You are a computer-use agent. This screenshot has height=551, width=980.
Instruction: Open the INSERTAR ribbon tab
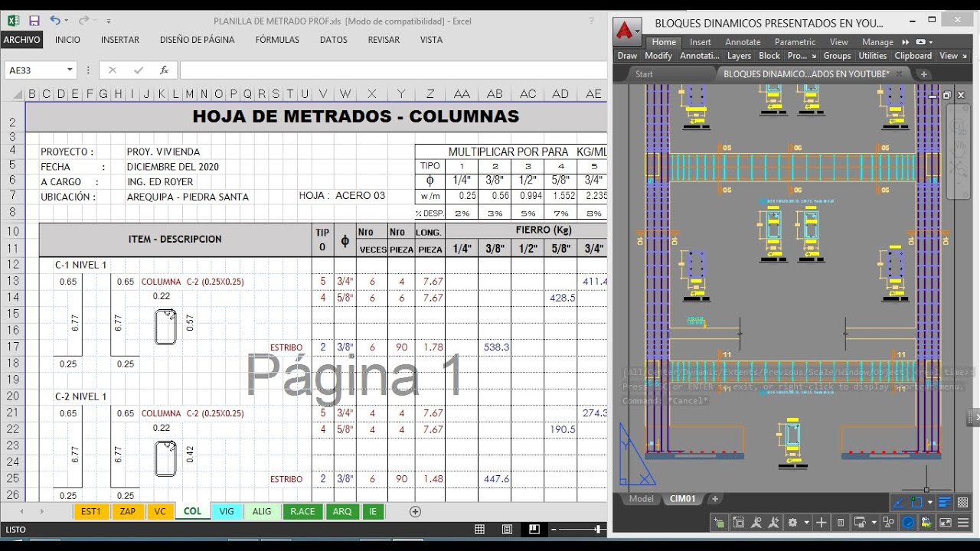point(120,40)
